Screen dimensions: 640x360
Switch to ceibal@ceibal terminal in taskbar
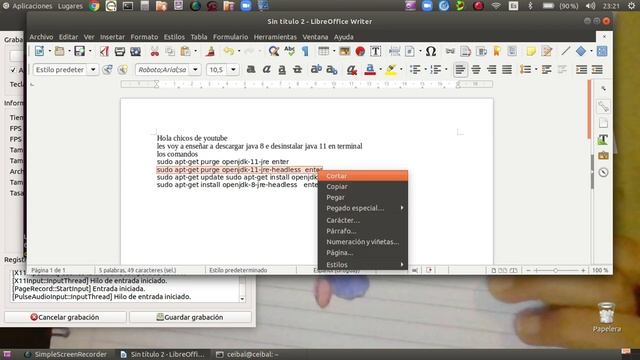247,354
